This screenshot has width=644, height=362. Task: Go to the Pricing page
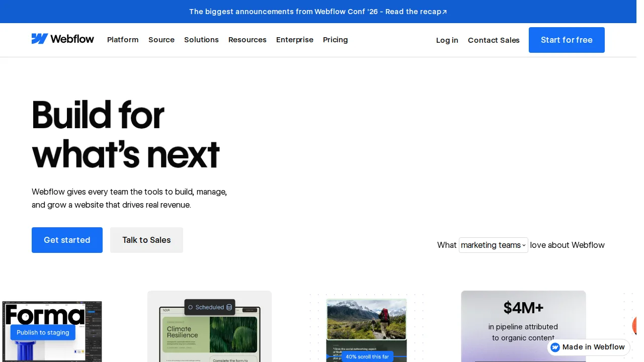336,40
